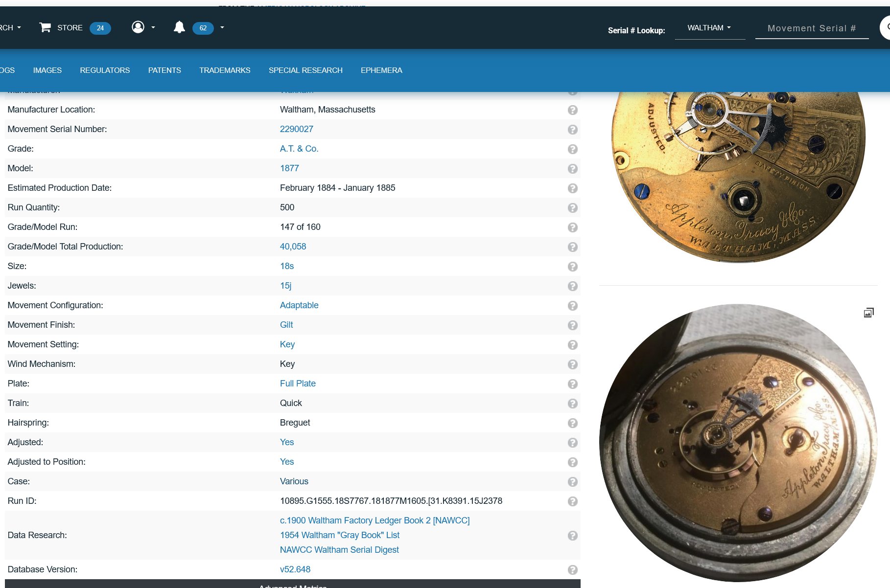The height and width of the screenshot is (588, 890).
Task: Follow the A.T. & Co. grade link
Action: 299,149
